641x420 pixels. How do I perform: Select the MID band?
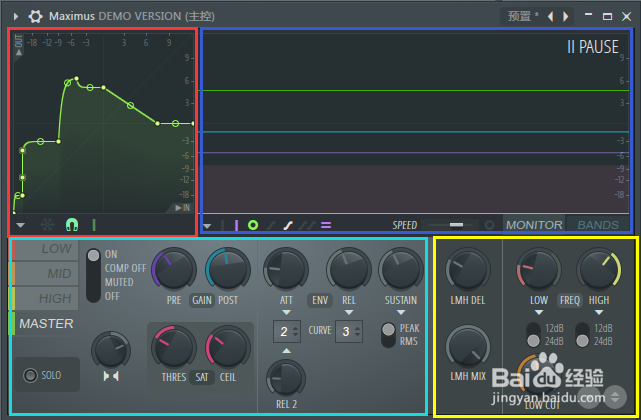point(45,273)
